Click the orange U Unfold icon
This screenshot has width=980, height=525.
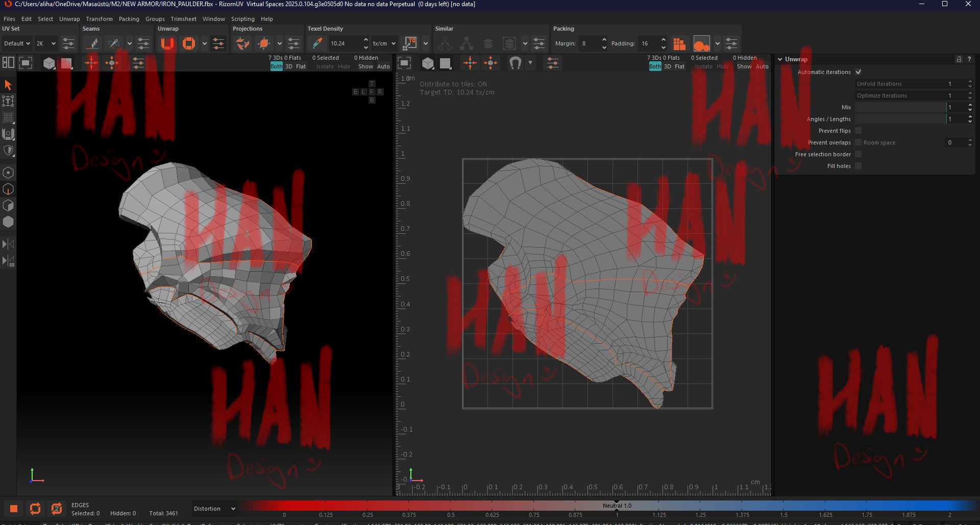click(x=167, y=43)
